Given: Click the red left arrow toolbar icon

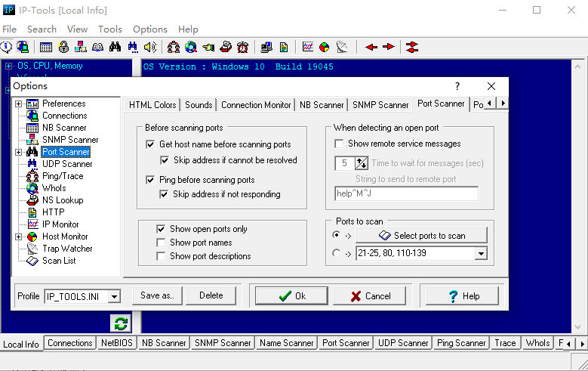Looking at the screenshot, I should 371,47.
